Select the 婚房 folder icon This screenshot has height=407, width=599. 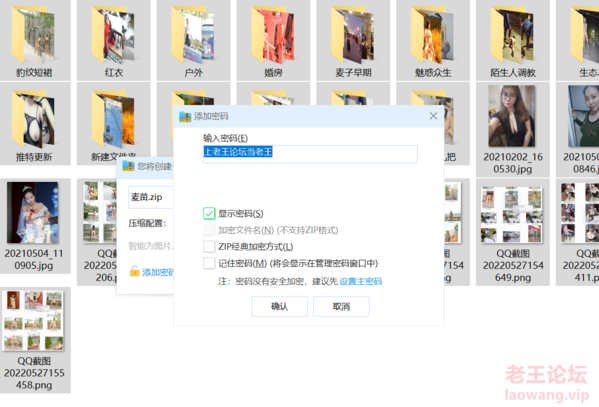point(272,35)
